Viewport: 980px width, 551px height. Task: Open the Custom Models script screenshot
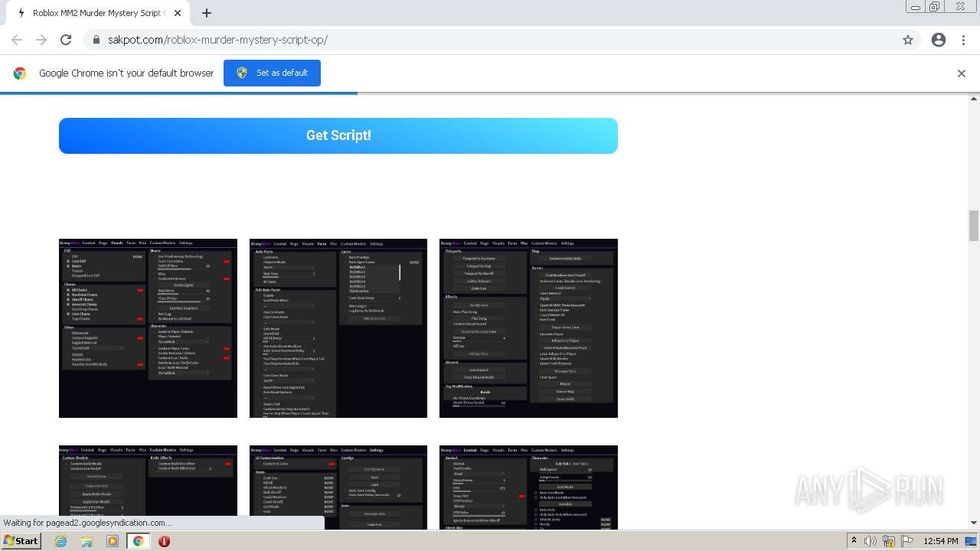click(x=148, y=487)
